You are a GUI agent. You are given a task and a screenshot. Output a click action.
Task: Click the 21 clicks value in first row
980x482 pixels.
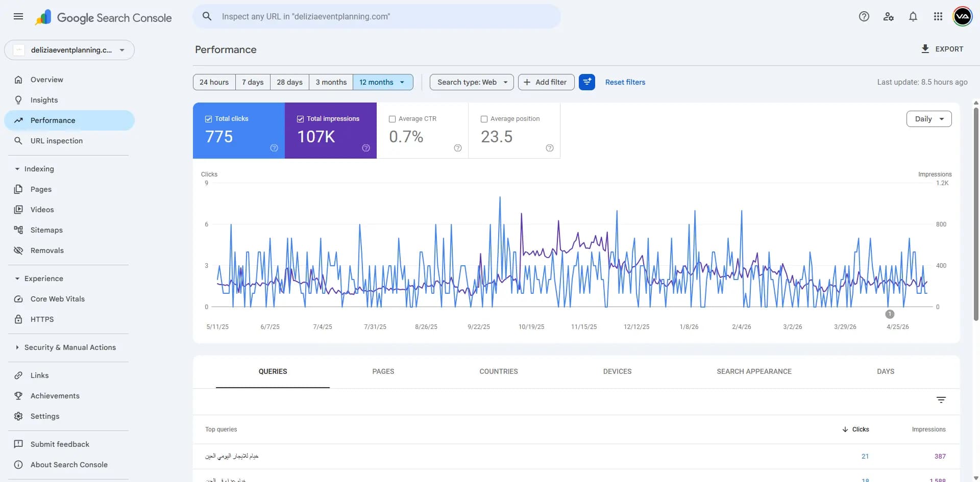(865, 456)
